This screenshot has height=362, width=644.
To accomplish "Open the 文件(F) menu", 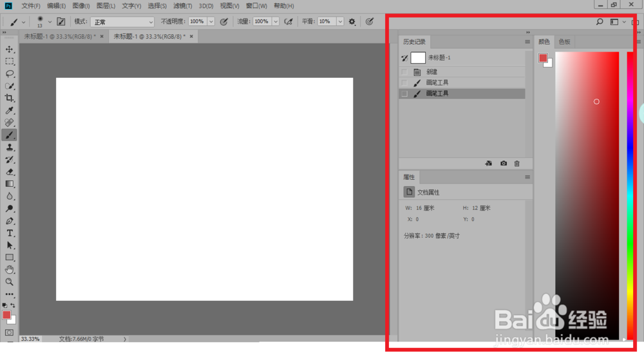I will click(x=31, y=6).
